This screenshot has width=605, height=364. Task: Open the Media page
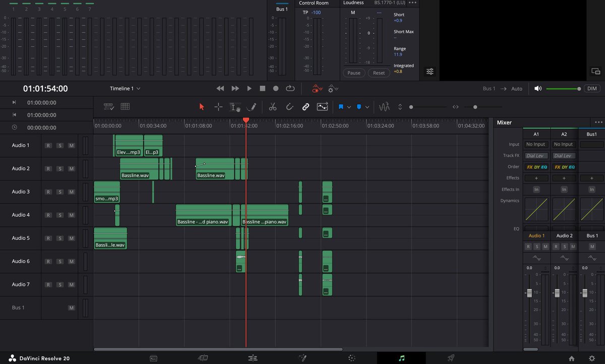[x=153, y=358]
